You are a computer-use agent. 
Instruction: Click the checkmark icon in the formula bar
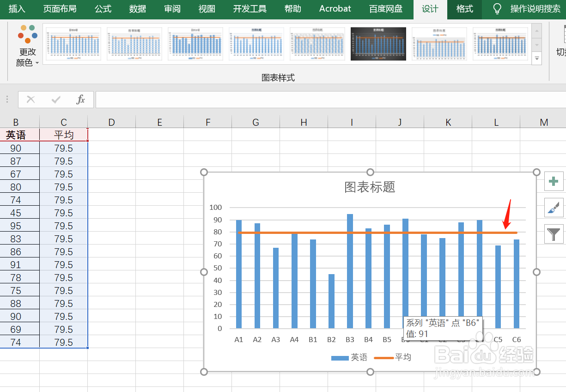coord(55,99)
